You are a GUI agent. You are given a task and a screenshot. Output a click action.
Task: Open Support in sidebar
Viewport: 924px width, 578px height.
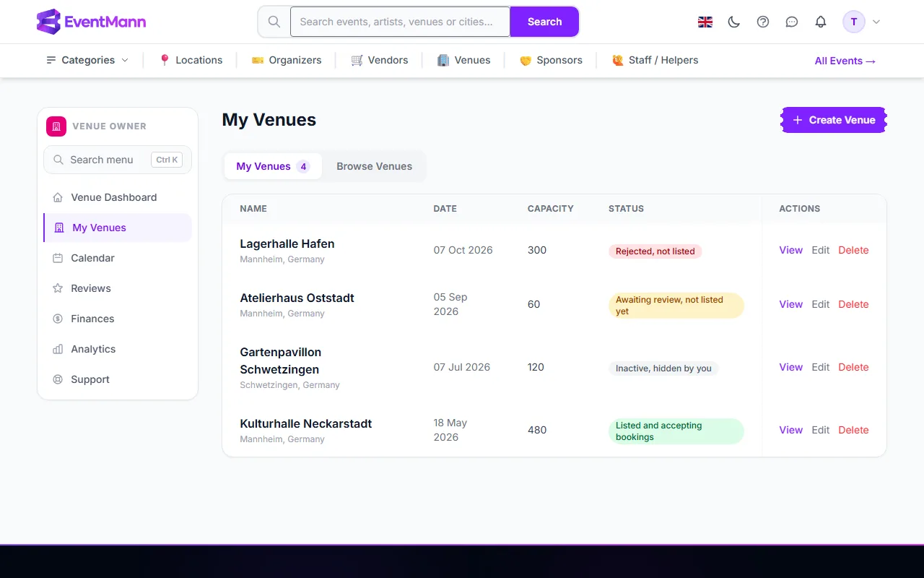pos(118,379)
